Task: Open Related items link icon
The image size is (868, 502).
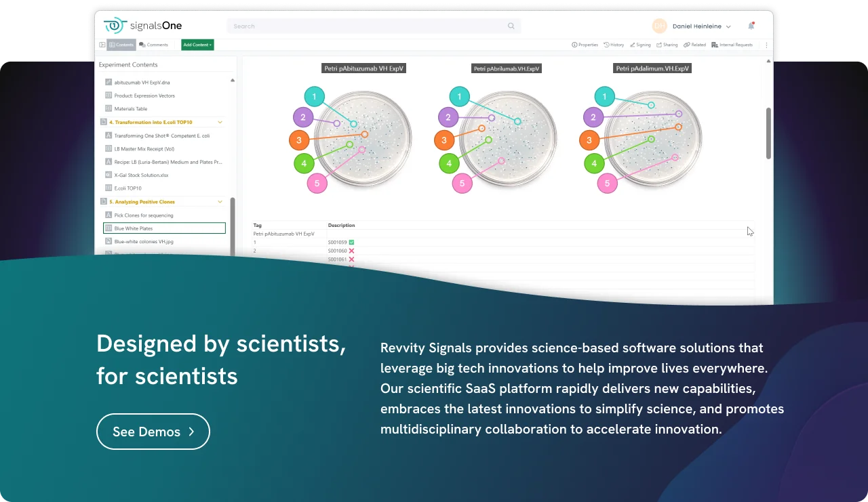Action: click(x=687, y=45)
